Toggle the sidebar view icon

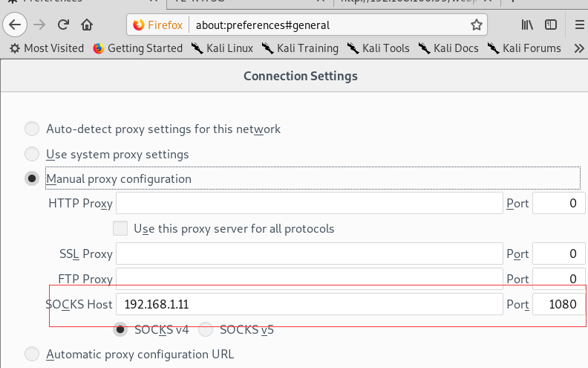[x=551, y=25]
